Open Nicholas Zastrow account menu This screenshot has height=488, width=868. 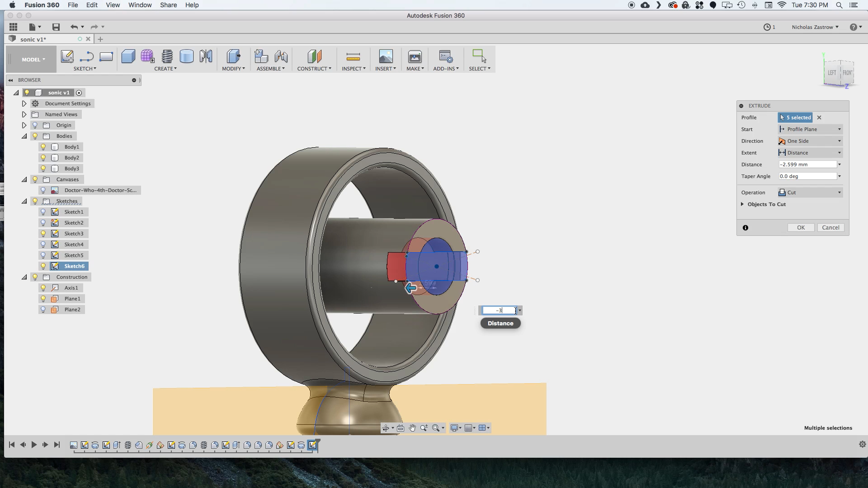coord(815,27)
